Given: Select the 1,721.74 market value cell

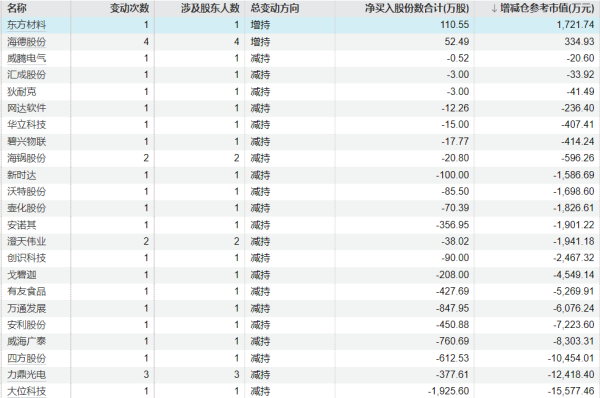Looking at the screenshot, I should pos(575,25).
